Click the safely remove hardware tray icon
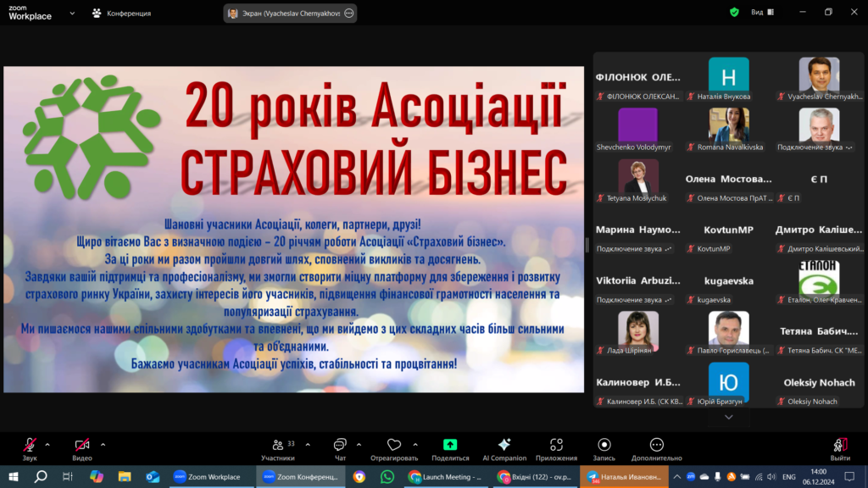 (717, 476)
